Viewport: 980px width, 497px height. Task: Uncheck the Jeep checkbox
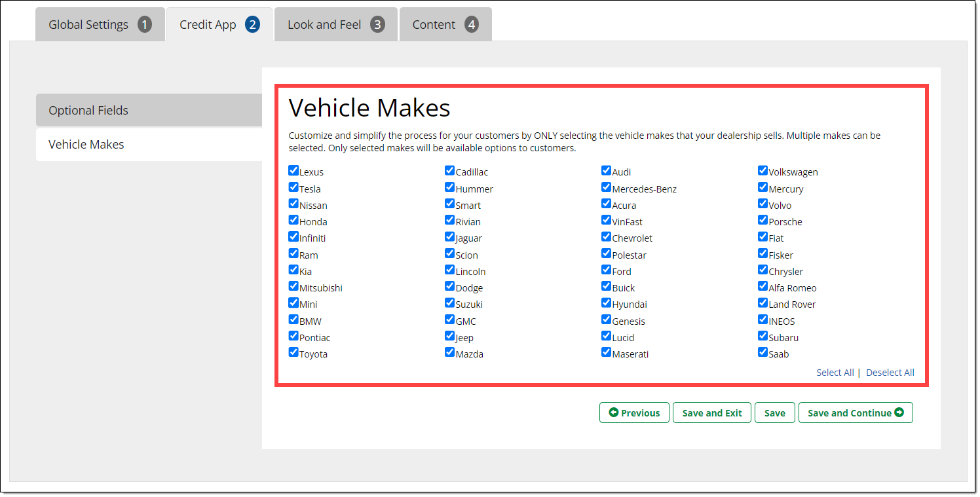(x=450, y=336)
